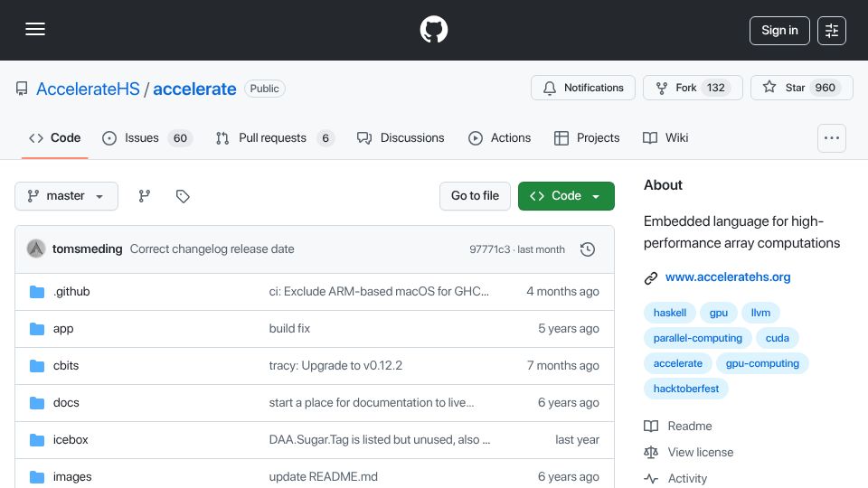Click the folder icon for app

[x=37, y=329]
